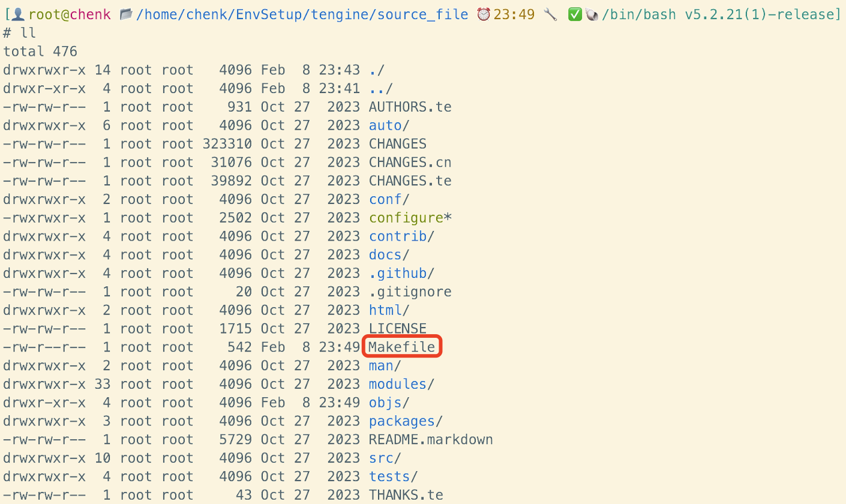Click the configure executable file name

click(406, 218)
